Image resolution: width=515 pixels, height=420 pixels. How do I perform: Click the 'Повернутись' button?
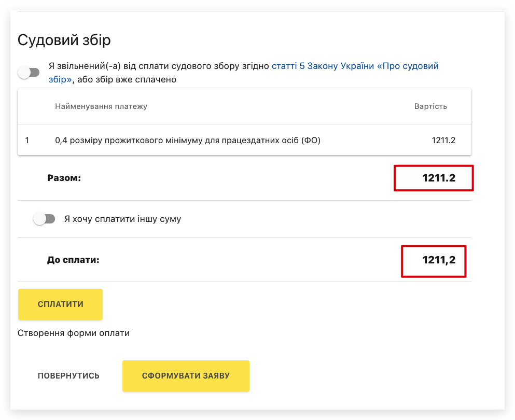pyautogui.click(x=68, y=375)
